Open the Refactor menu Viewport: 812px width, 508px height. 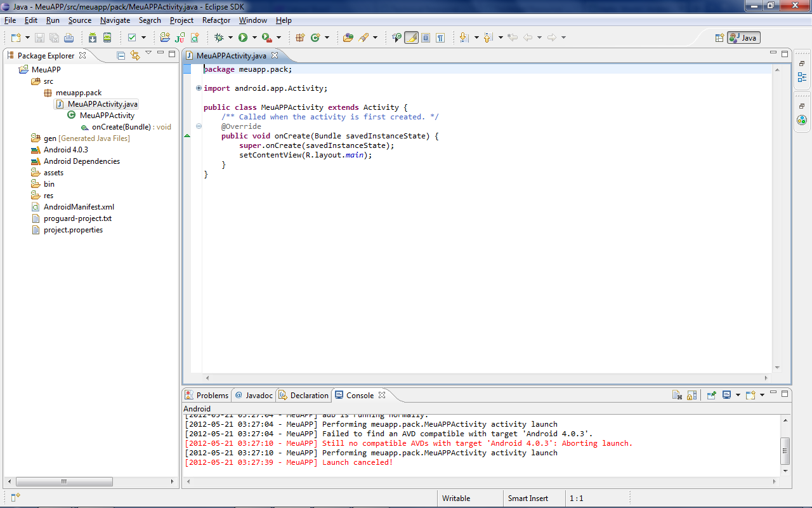tap(216, 20)
